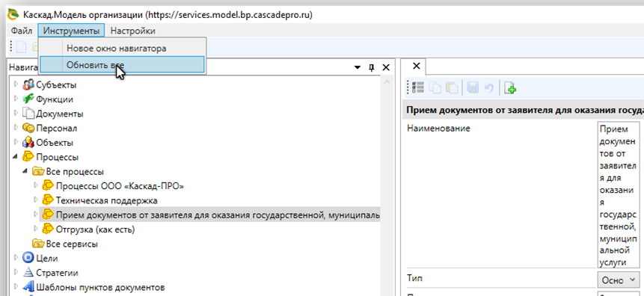This screenshot has width=644, height=296.
Task: Expand Шаблоны пунктов документов node
Action: [16, 287]
